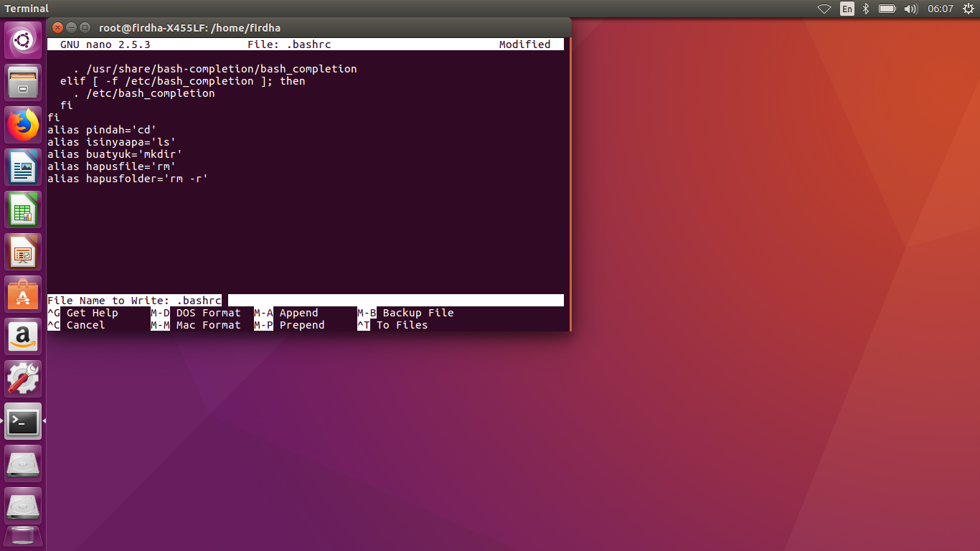The width and height of the screenshot is (980, 551).
Task: Open the session menu via the power gear
Action: click(x=969, y=9)
